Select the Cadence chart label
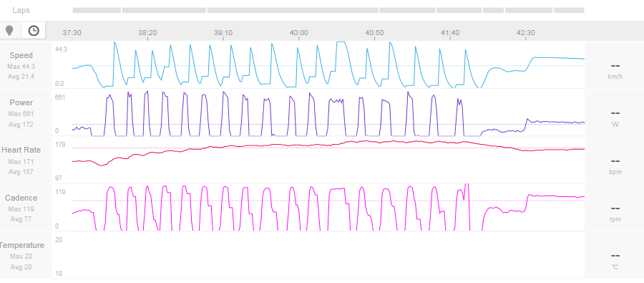The image size is (644, 283). tap(21, 198)
